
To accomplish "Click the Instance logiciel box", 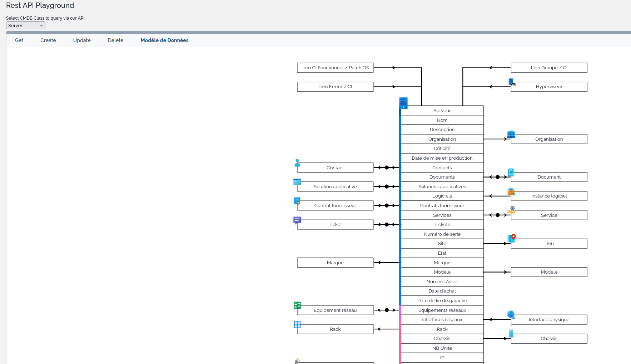I will (549, 196).
